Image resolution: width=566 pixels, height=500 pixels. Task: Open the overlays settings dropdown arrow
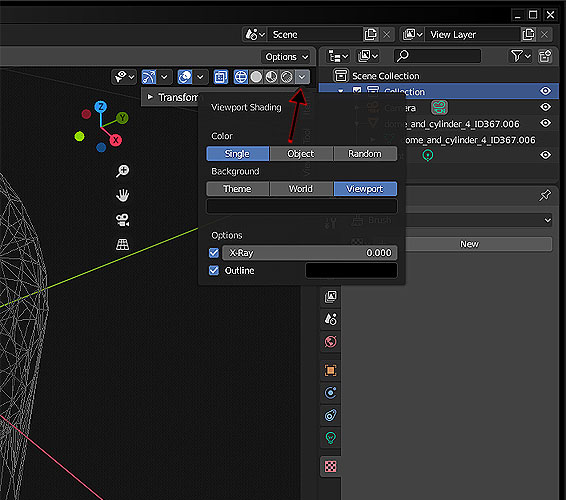pos(200,77)
